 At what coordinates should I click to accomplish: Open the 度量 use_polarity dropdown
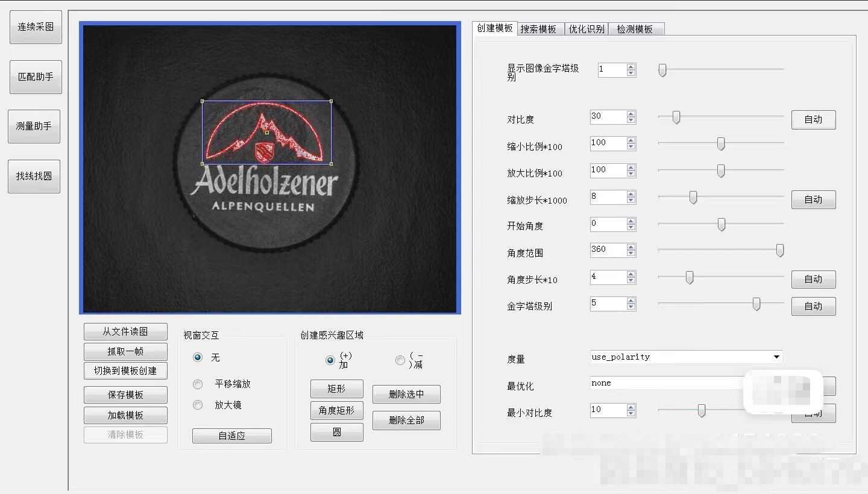pos(686,357)
